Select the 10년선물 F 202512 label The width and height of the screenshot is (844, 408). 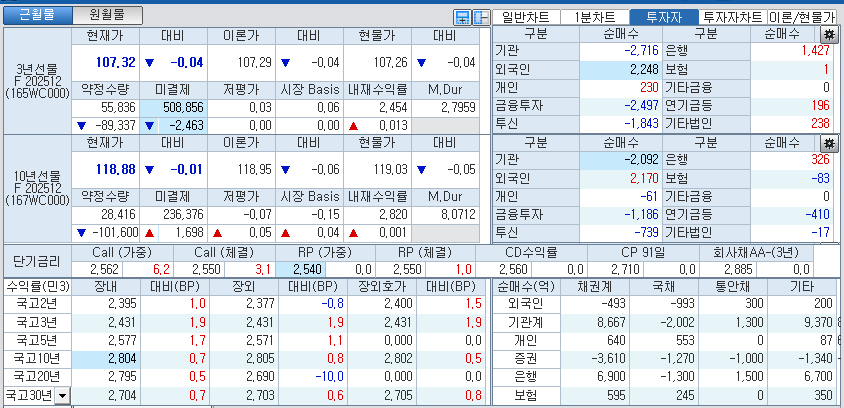tap(37, 188)
